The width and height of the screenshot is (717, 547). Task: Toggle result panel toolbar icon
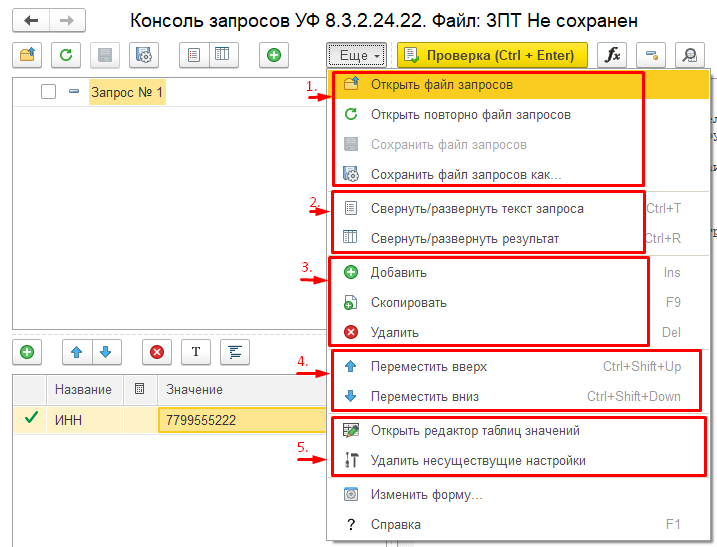coord(224,55)
